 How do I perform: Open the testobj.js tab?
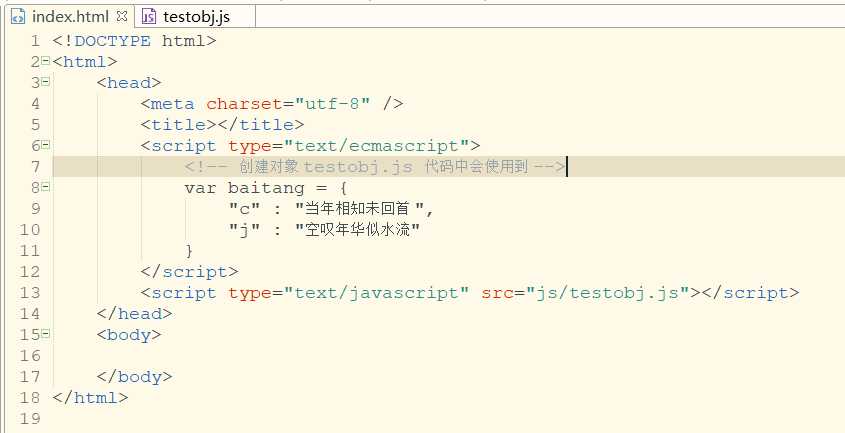tap(195, 17)
